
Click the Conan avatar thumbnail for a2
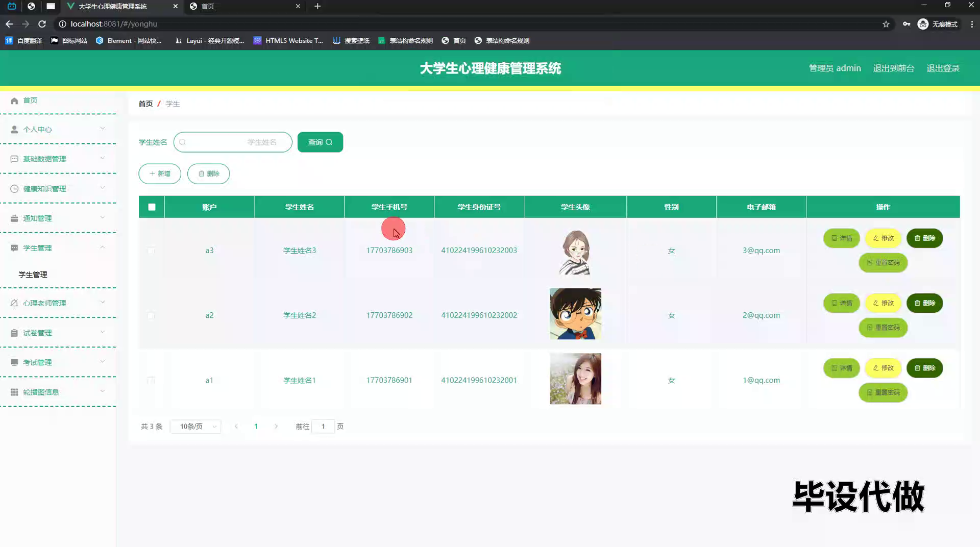tap(575, 314)
